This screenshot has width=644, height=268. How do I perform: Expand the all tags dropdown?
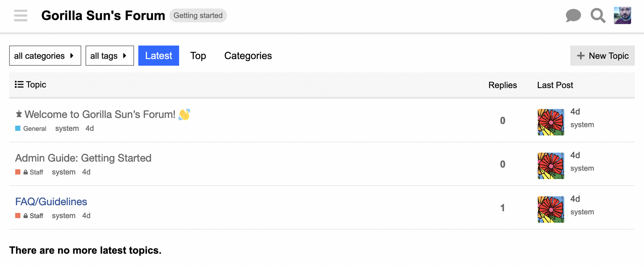[x=109, y=56]
